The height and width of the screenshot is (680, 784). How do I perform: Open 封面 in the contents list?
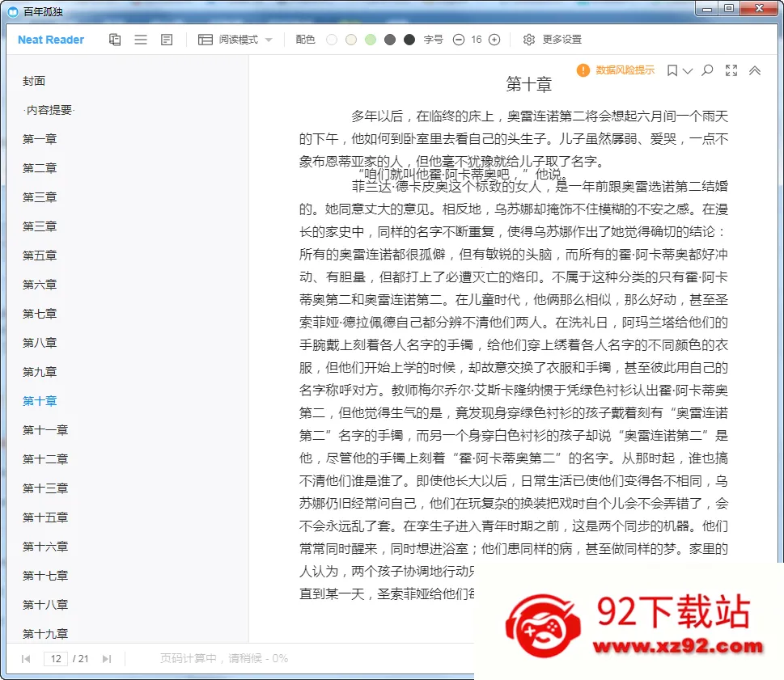pos(34,81)
